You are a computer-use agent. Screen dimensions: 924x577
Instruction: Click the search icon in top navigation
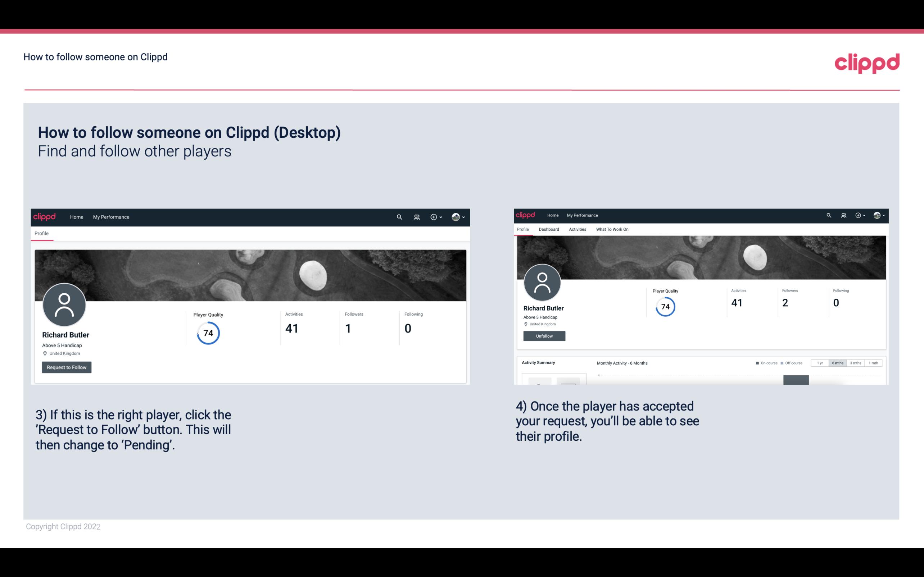coord(399,217)
